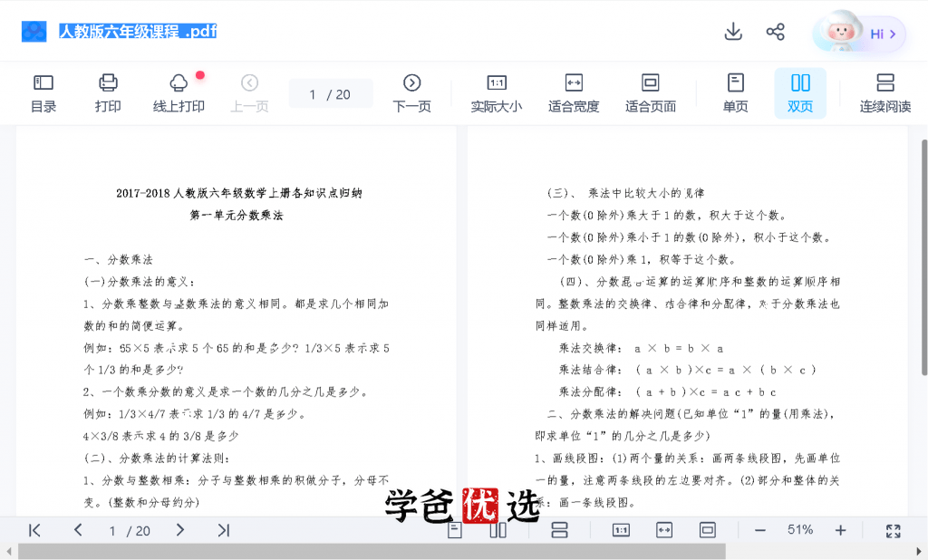Screen dimensions: 928x560
Task: Switch to 双页 double page view
Action: coord(800,93)
